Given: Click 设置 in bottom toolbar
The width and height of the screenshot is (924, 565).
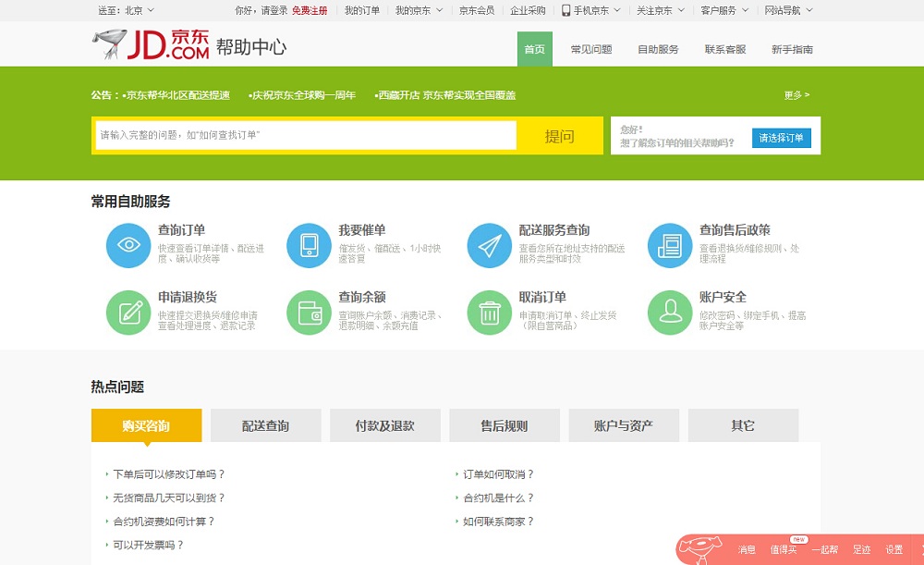Looking at the screenshot, I should 894,549.
